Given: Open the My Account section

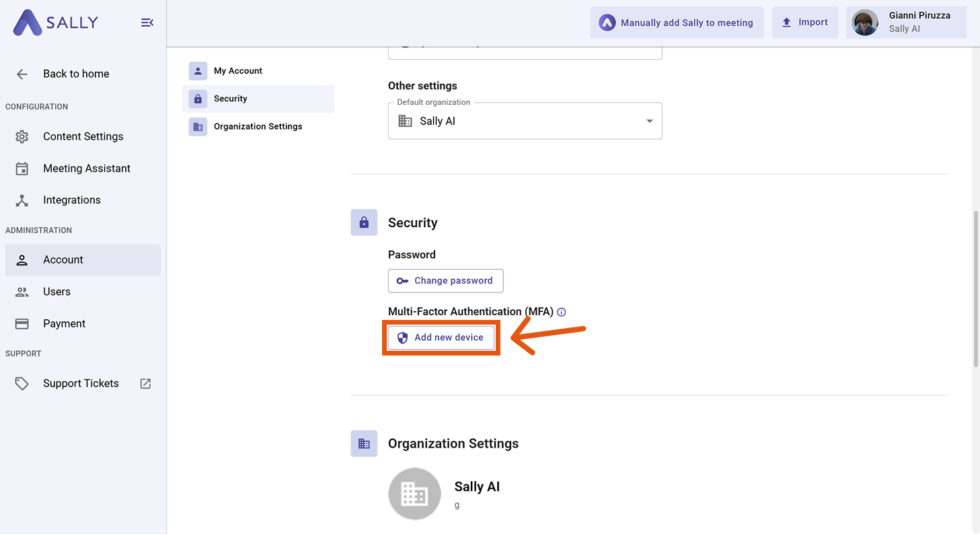Looking at the screenshot, I should (258, 71).
